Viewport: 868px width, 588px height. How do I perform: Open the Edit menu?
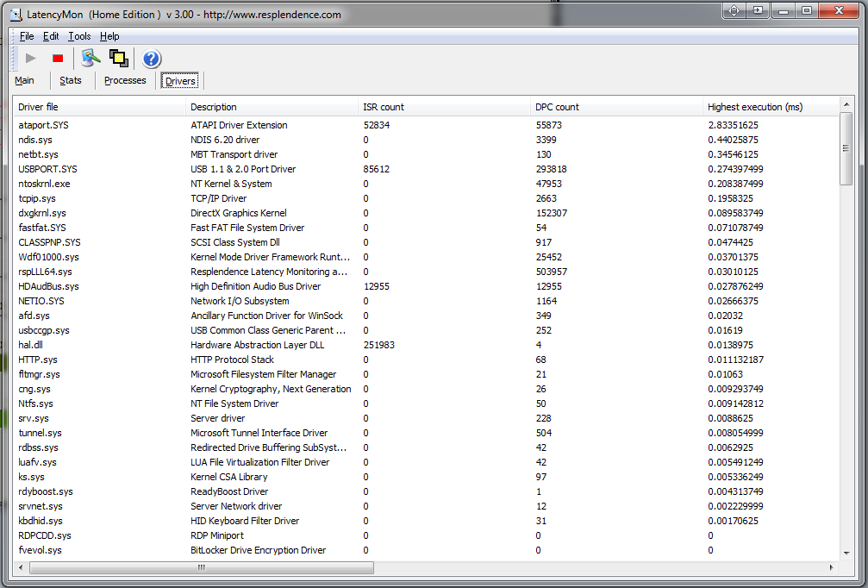[51, 36]
